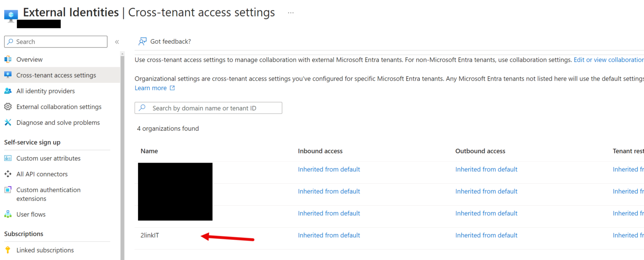Open the All API connectors icon

click(x=7, y=174)
